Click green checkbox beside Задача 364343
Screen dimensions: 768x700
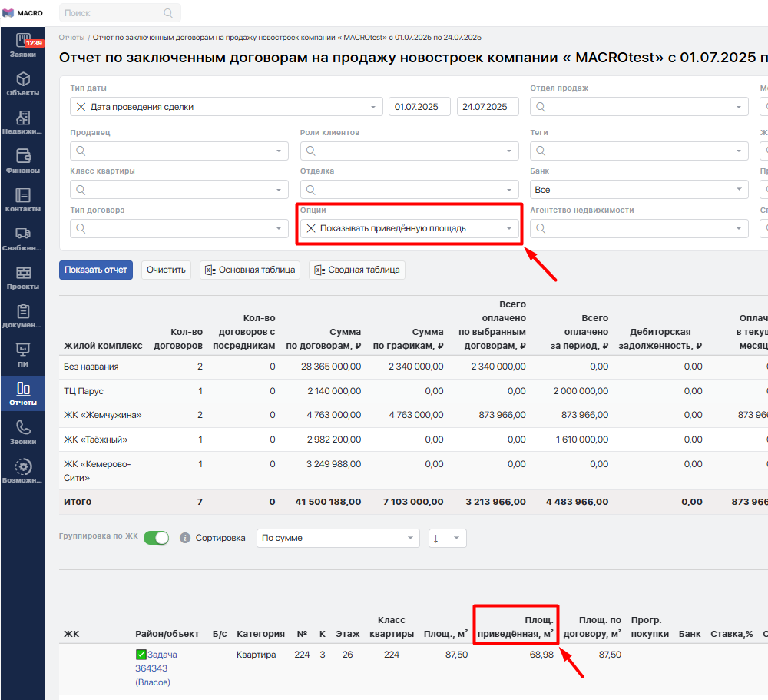141,655
